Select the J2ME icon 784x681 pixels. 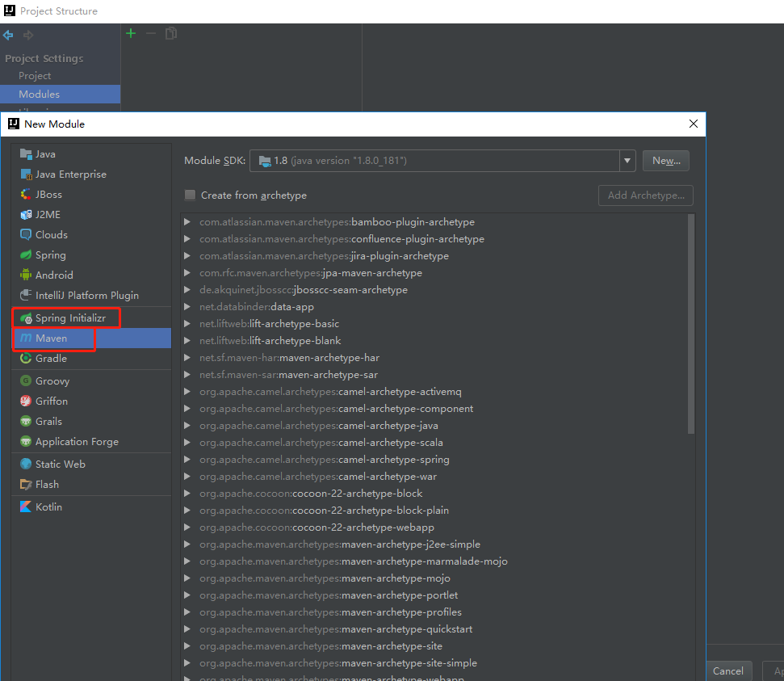pyautogui.click(x=26, y=215)
